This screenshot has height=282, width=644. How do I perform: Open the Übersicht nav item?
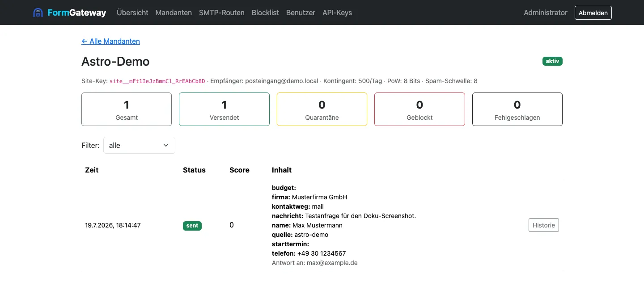click(x=132, y=13)
